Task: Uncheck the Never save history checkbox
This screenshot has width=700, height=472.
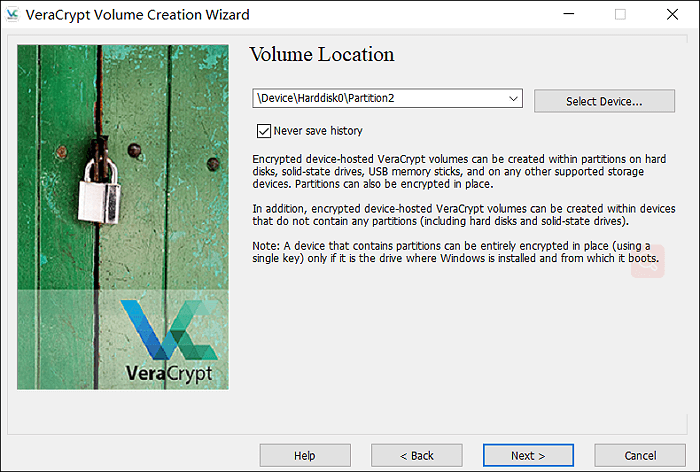Action: click(x=264, y=131)
